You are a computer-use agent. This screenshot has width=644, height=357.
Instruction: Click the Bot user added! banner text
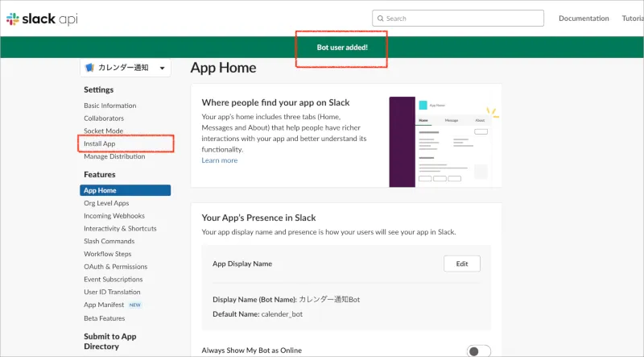coord(343,48)
